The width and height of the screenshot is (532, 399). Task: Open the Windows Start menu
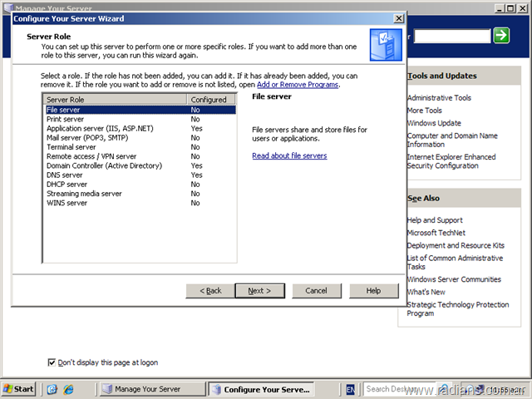pos(19,389)
